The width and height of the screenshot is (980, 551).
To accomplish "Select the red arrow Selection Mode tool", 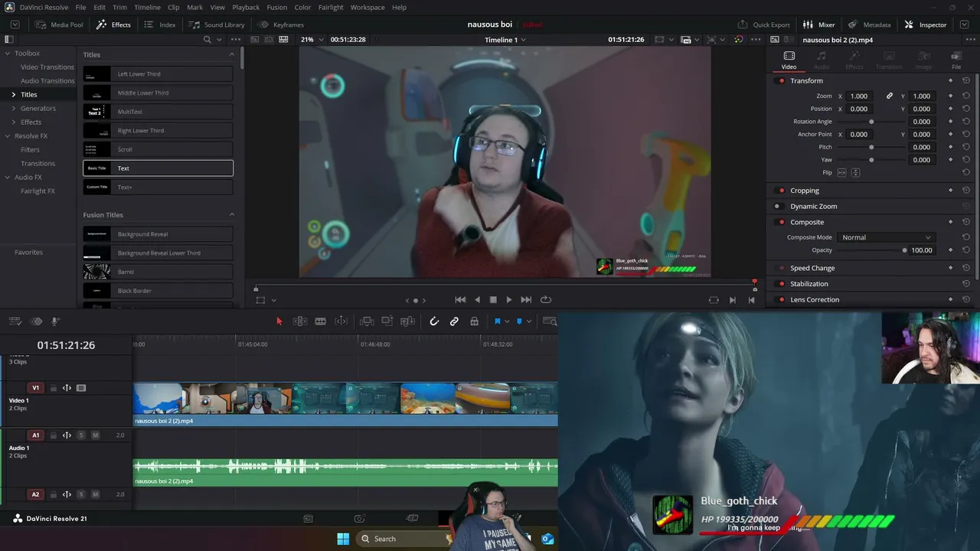I will [279, 321].
